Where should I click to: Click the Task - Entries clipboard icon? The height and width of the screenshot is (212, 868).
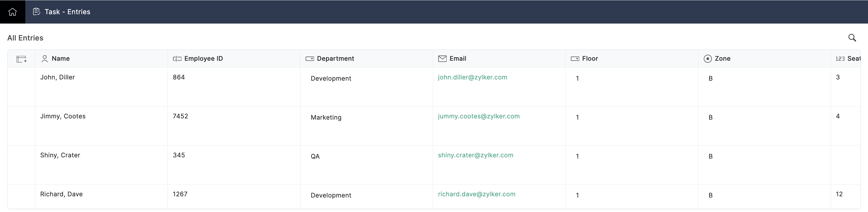point(36,12)
